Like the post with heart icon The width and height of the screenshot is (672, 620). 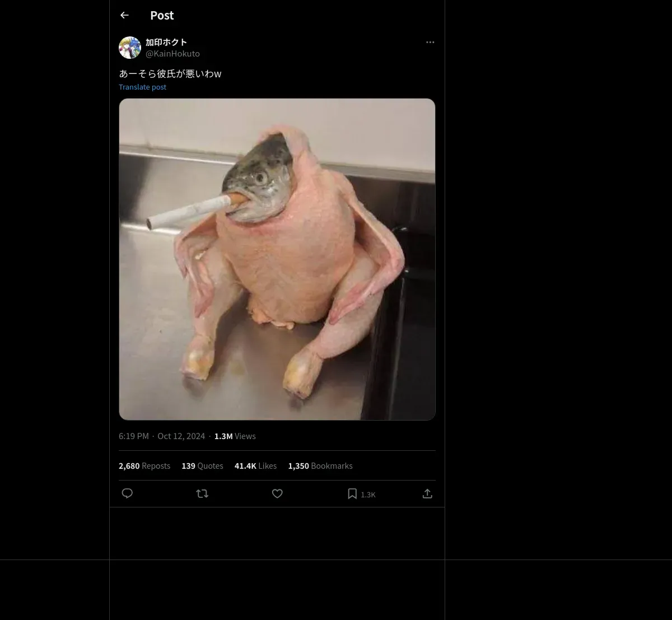(277, 493)
